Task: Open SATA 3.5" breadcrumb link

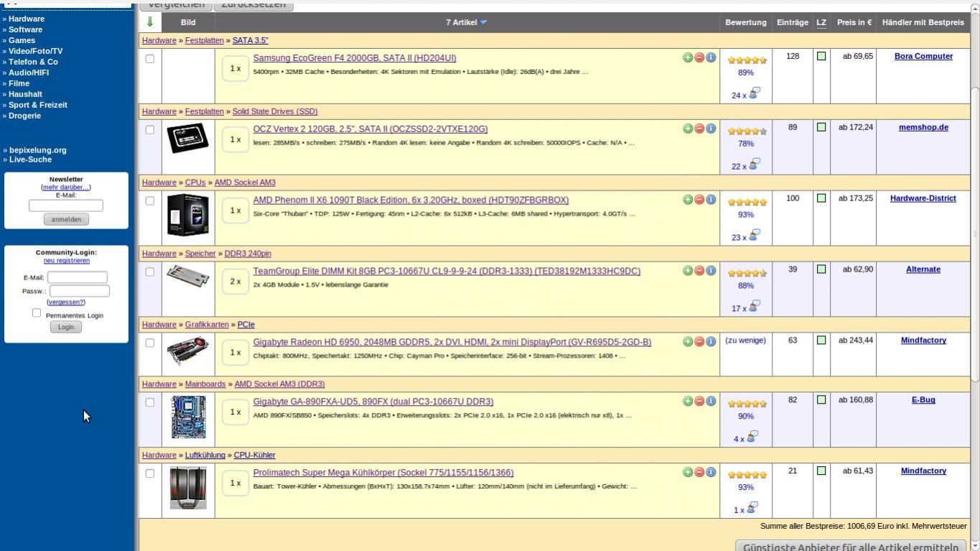Action: 251,40
